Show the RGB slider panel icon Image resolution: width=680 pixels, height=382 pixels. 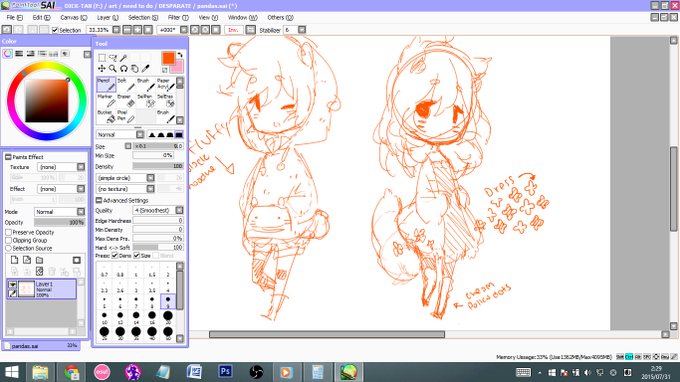(19, 54)
